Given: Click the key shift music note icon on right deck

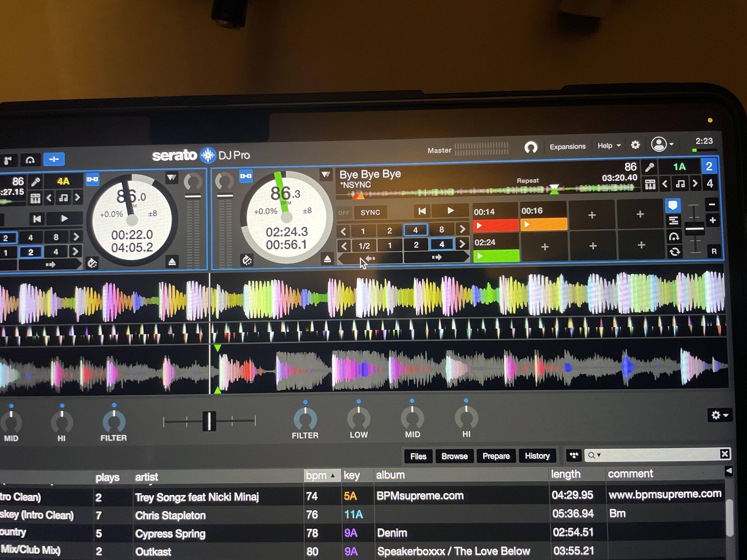Looking at the screenshot, I should (x=680, y=184).
